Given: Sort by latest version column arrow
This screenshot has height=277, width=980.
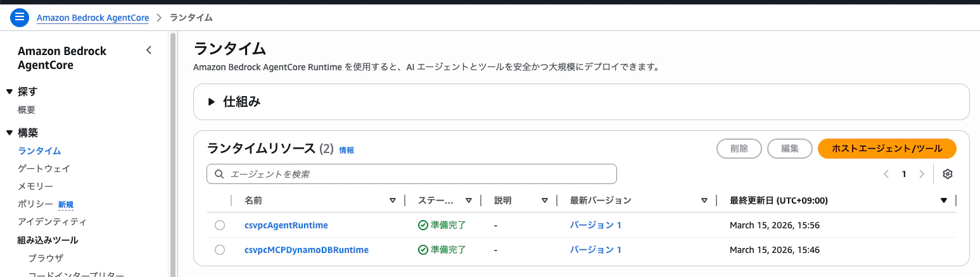Looking at the screenshot, I should point(704,200).
